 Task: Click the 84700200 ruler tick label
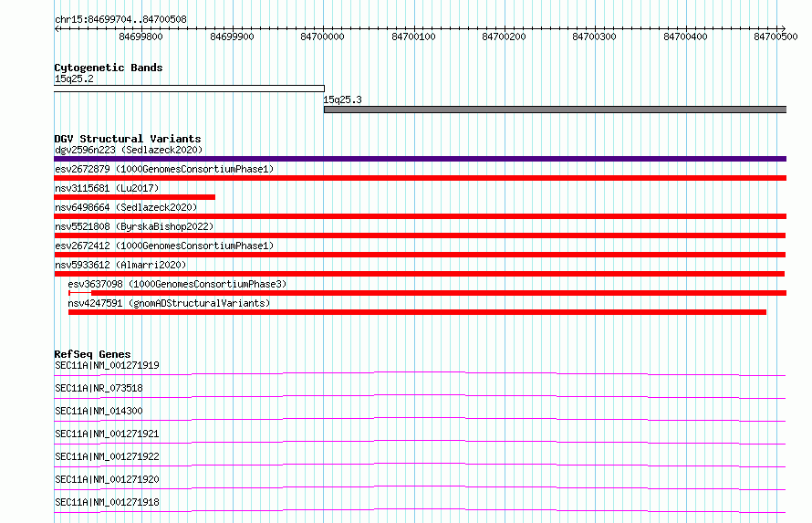[x=504, y=37]
